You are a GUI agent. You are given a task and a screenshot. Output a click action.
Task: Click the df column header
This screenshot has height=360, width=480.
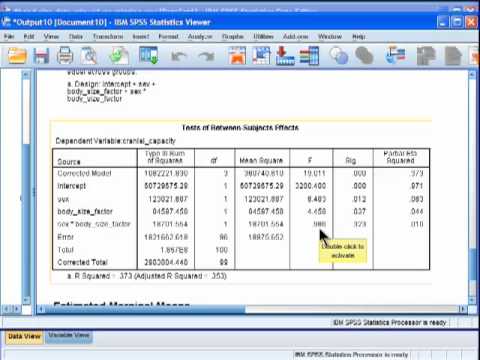click(x=214, y=161)
